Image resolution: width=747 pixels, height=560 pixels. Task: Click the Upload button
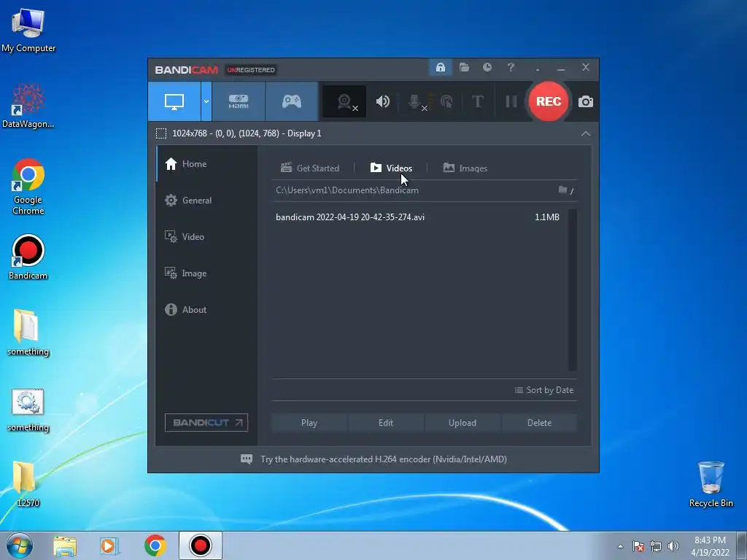[x=462, y=423]
